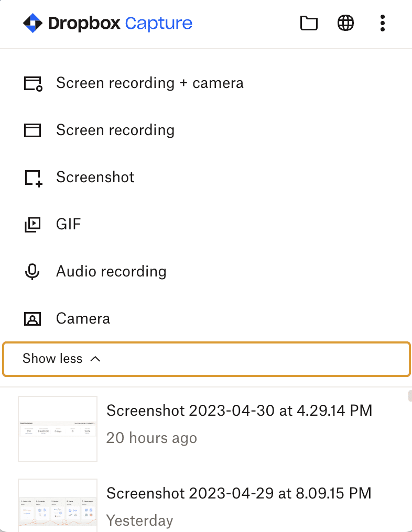Click the Camera portrait icon

(32, 319)
